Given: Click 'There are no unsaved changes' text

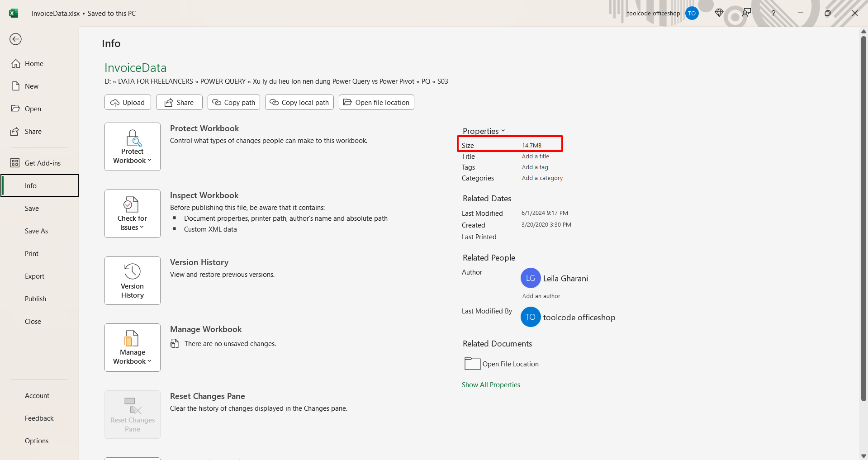Looking at the screenshot, I should [230, 344].
